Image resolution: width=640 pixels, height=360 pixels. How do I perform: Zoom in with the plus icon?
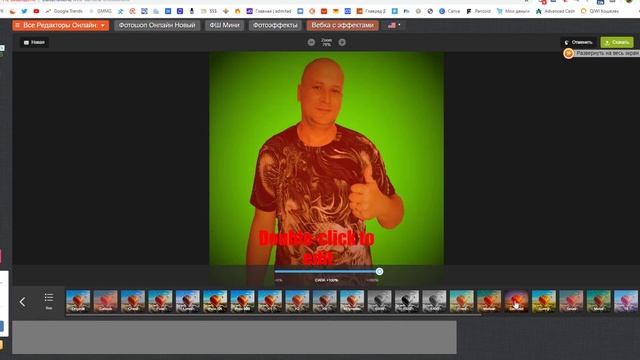tap(342, 42)
